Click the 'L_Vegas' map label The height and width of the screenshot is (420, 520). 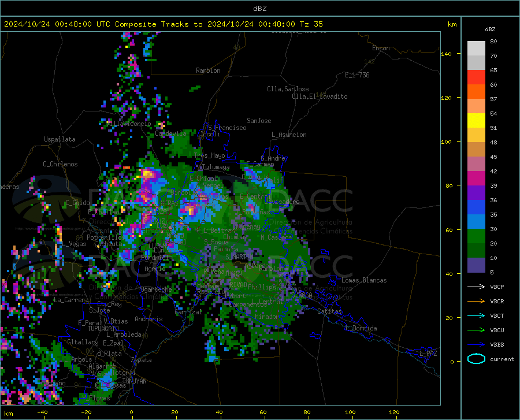click(74, 244)
